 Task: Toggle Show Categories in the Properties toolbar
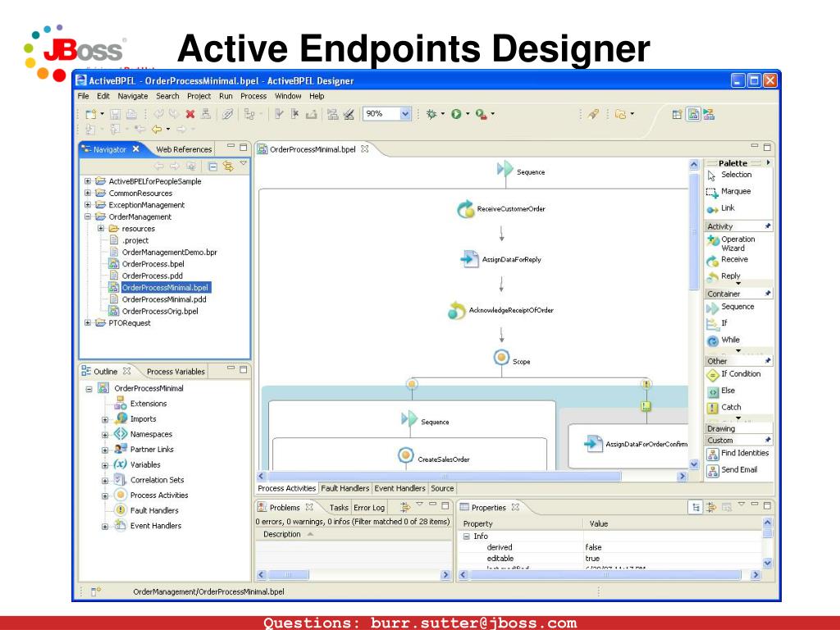tap(696, 507)
